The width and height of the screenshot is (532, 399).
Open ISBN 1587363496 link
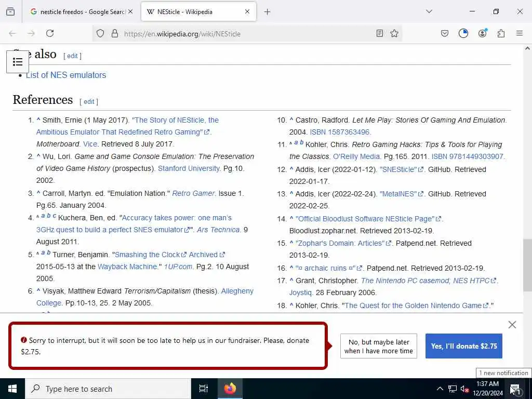tap(340, 132)
